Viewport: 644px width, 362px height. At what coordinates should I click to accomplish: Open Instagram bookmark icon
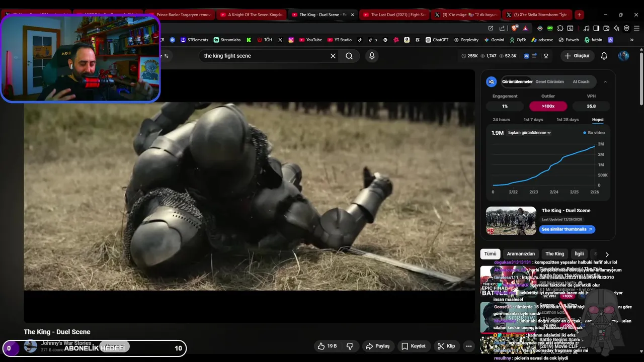(291, 40)
